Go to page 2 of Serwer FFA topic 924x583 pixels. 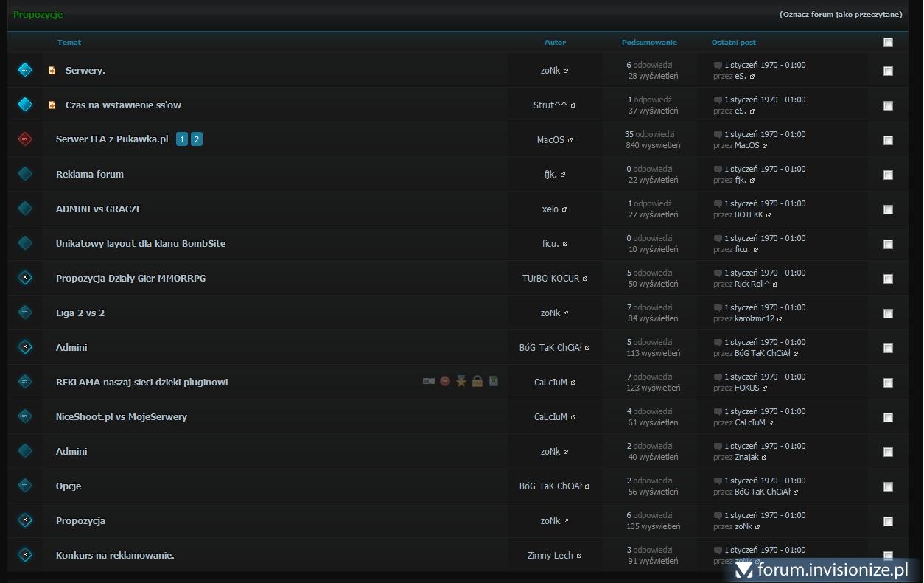[x=197, y=139]
